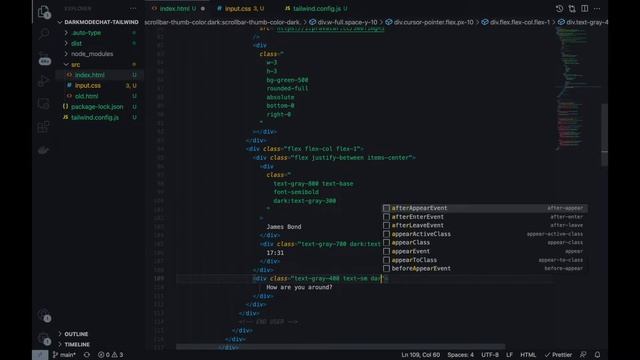This screenshot has width=640, height=360.
Task: Collapse DARKMODECHAT-TAILWIND root folder
Action: [101, 22]
